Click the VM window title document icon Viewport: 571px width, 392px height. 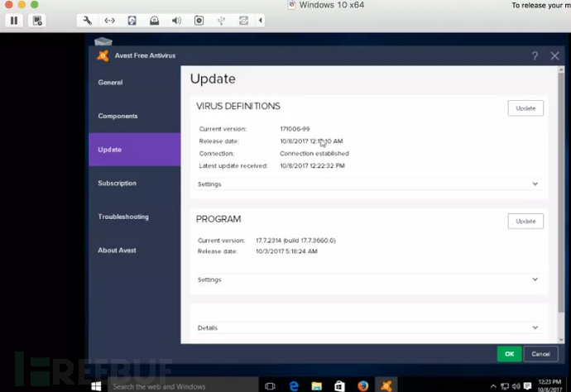[291, 5]
